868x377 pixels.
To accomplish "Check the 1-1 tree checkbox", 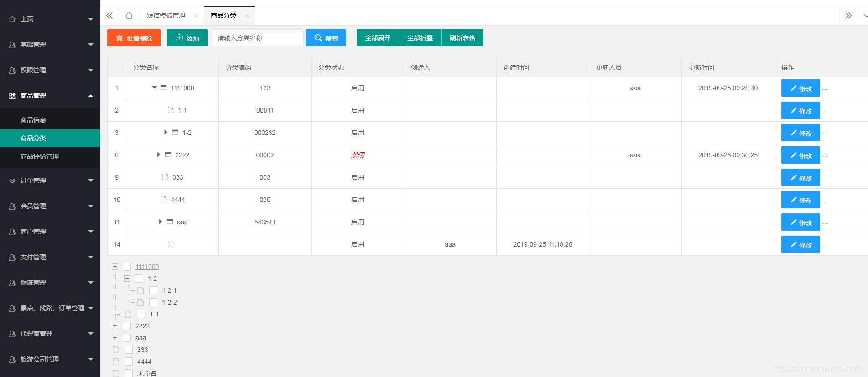I will coord(141,314).
